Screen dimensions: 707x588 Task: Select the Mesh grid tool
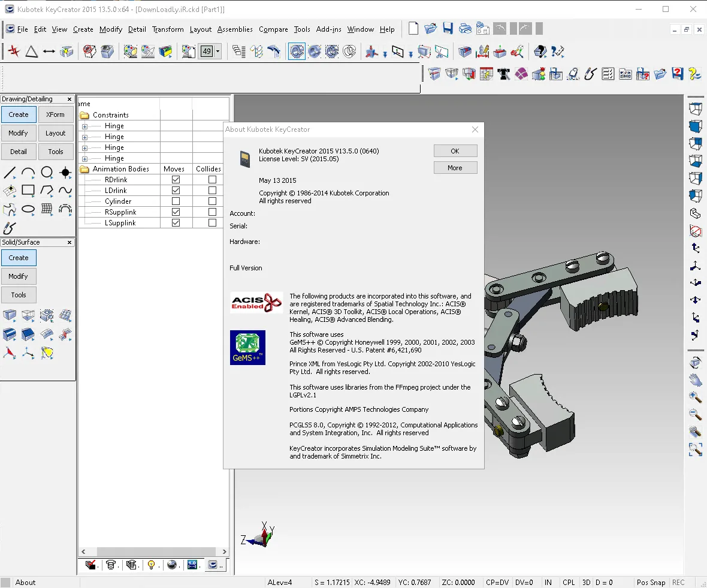pyautogui.click(x=47, y=209)
